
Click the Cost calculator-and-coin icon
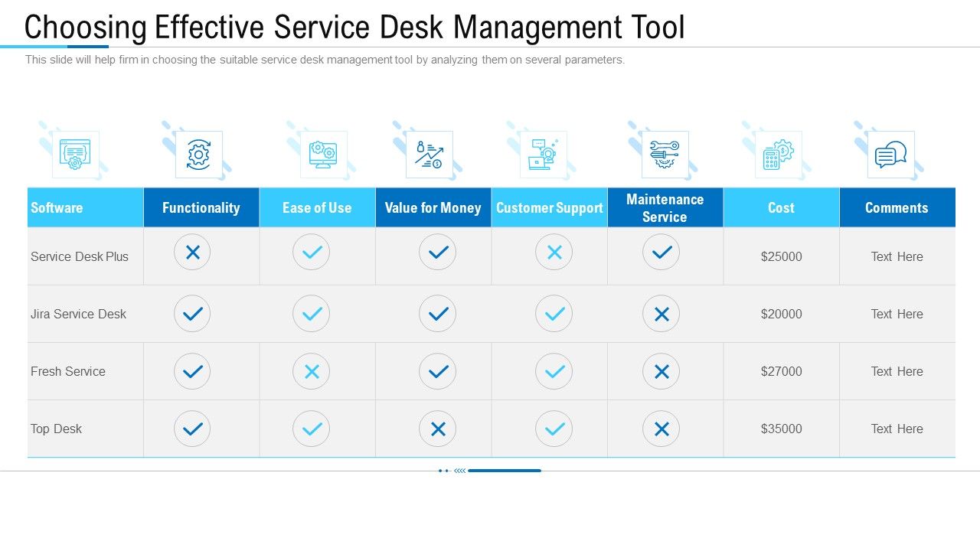point(779,155)
